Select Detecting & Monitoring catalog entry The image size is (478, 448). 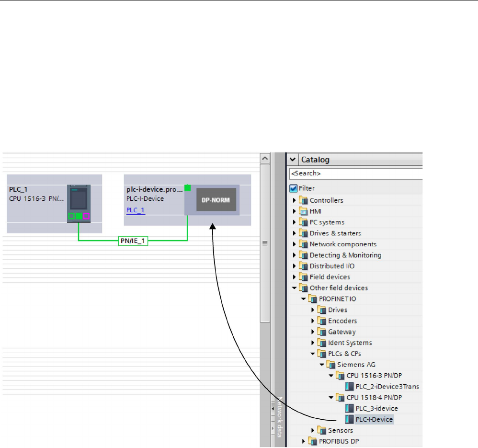point(345,255)
